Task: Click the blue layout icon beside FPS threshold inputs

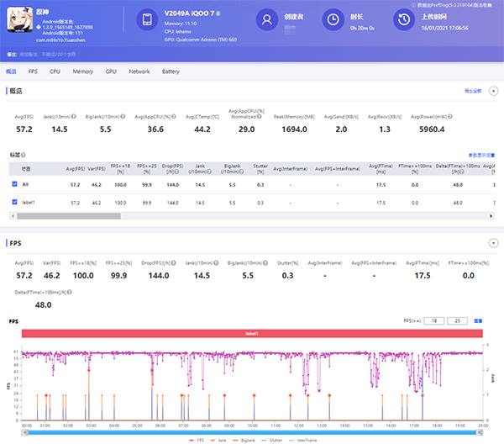Action: [478, 320]
